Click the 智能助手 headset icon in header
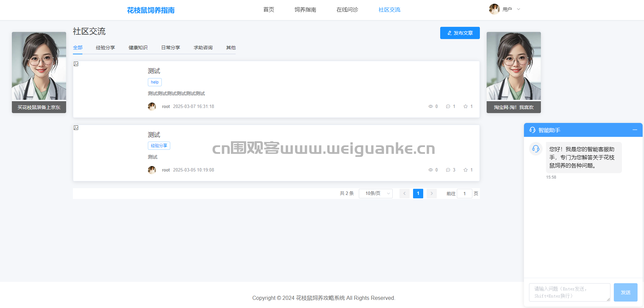 pyautogui.click(x=532, y=130)
